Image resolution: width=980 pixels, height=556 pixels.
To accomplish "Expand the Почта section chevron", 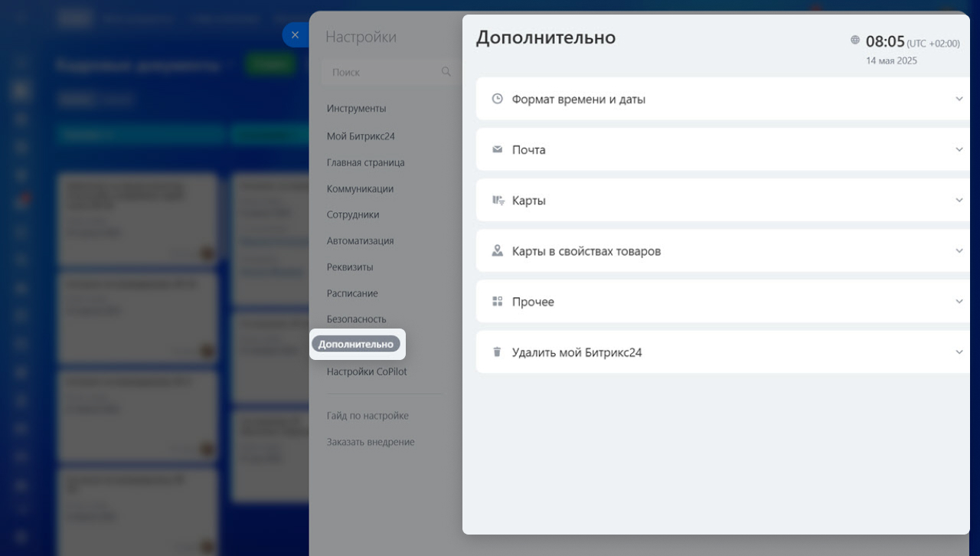I will (x=959, y=149).
